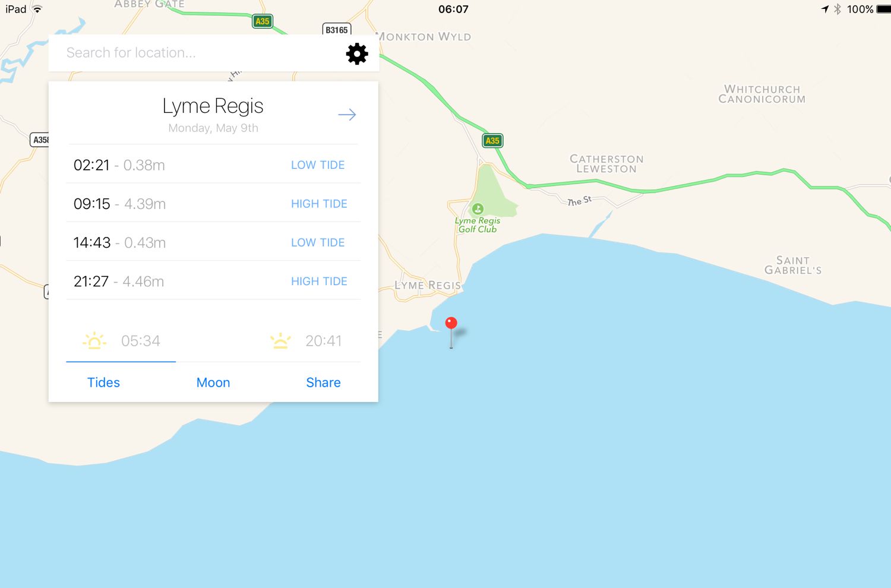Select the 09:15 high tide row
Screen dimensions: 891x588
coord(213,203)
